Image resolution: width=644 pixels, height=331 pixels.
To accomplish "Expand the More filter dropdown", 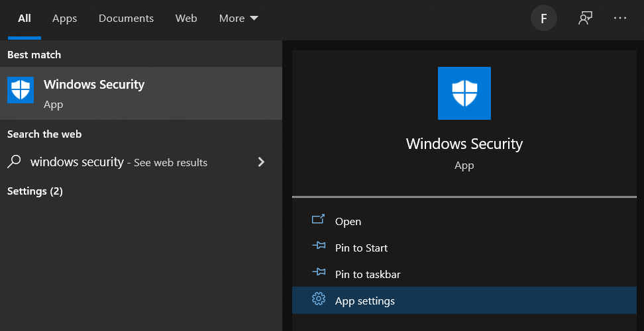I will 239,19.
